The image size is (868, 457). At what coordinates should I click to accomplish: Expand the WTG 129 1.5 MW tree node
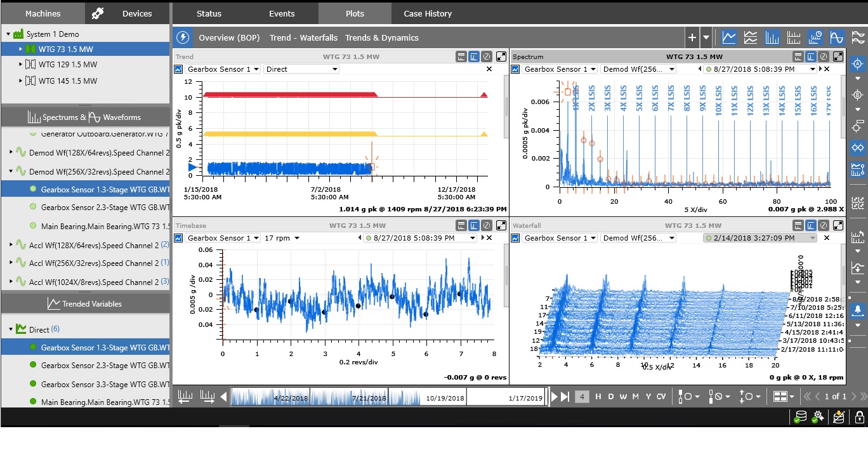pyautogui.click(x=20, y=65)
